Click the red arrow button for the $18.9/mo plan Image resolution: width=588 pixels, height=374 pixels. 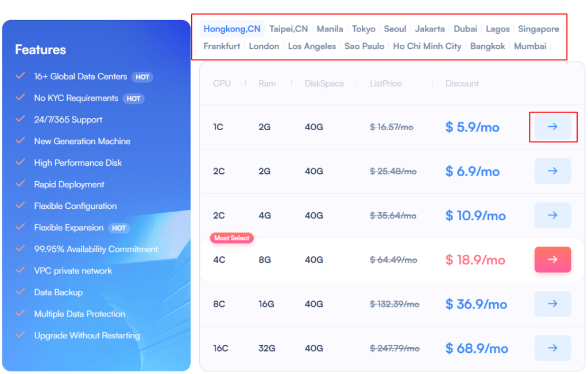(x=552, y=259)
